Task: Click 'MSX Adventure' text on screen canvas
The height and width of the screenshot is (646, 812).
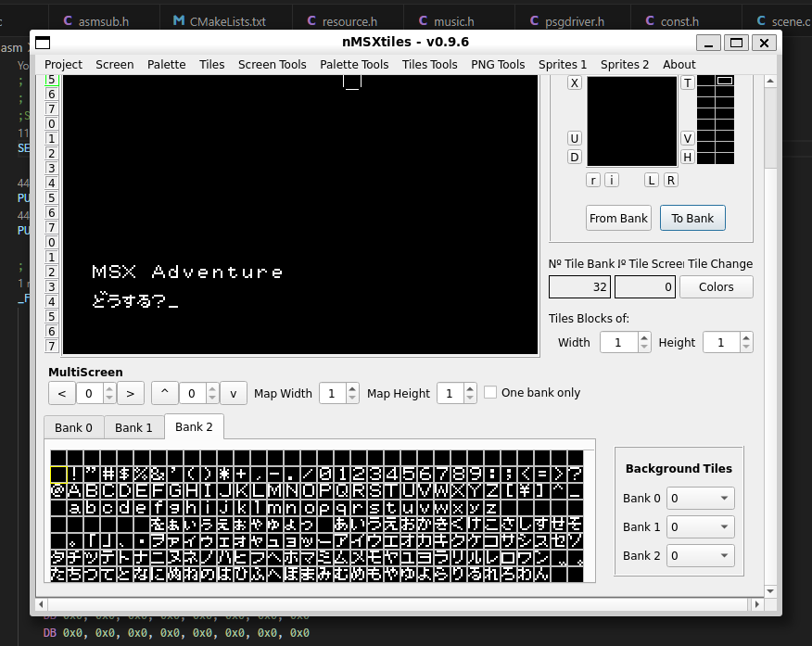Action: click(187, 272)
